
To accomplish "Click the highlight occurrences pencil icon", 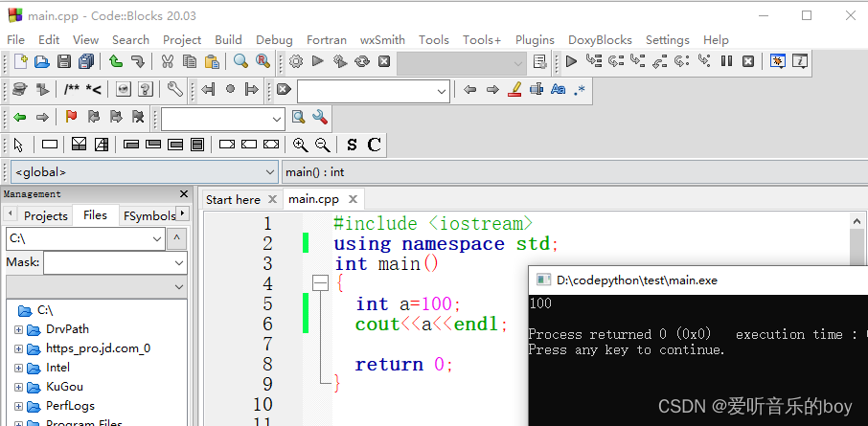I will (514, 89).
